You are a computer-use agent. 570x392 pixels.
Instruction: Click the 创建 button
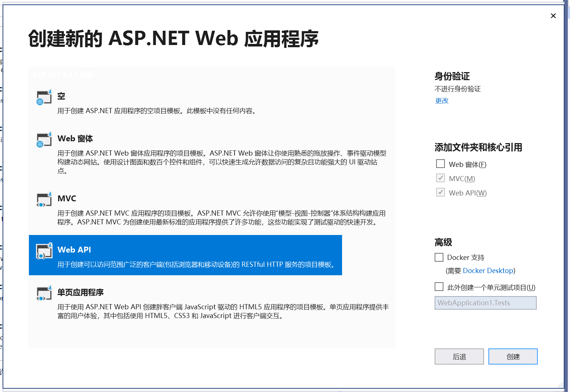[513, 356]
